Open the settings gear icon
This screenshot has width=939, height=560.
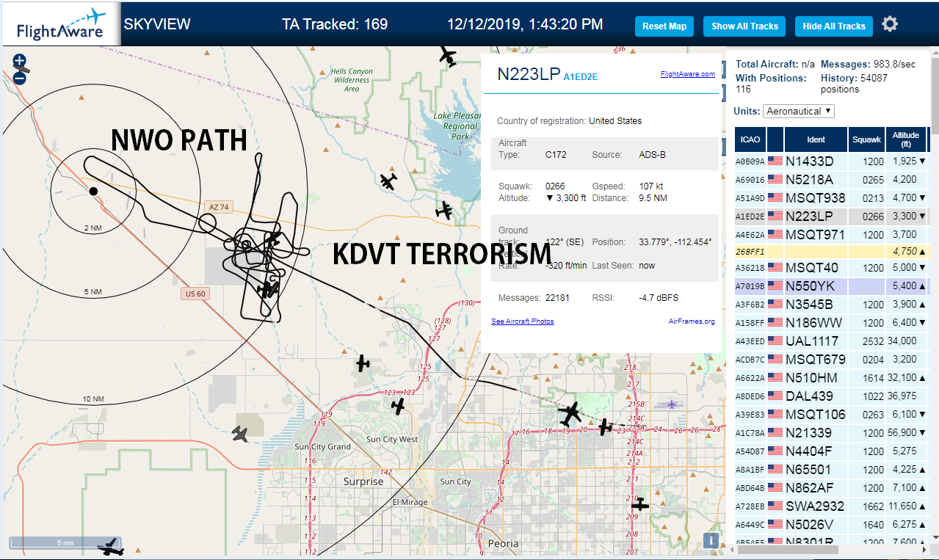(890, 24)
